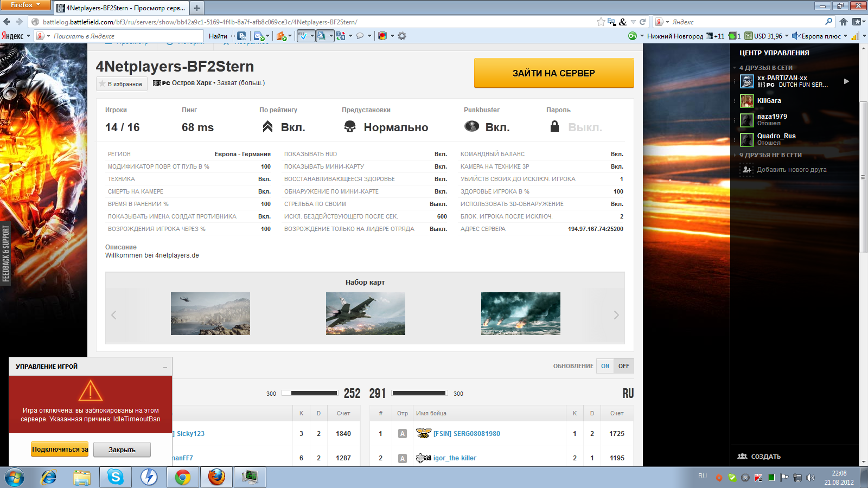This screenshot has width=868, height=488.
Task: Open friend Quadro_Rus in friends list
Action: pyautogui.click(x=776, y=136)
